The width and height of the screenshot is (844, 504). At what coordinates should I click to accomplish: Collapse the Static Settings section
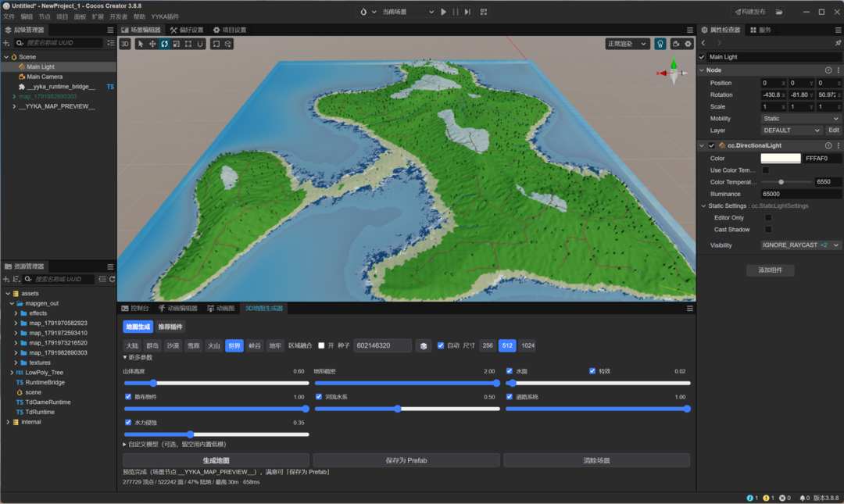703,206
